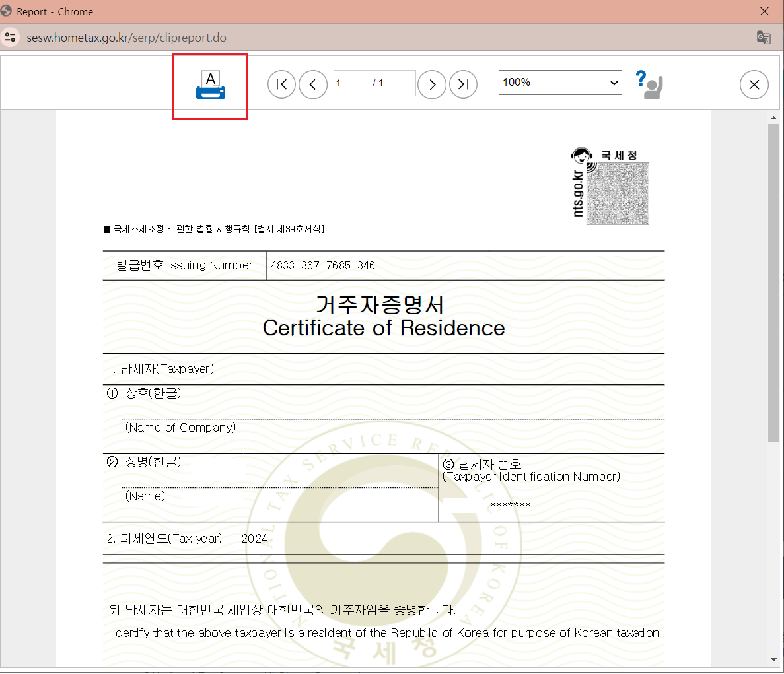The width and height of the screenshot is (784, 674).
Task: Expand the zoom selector's chevron arrow
Action: point(613,83)
